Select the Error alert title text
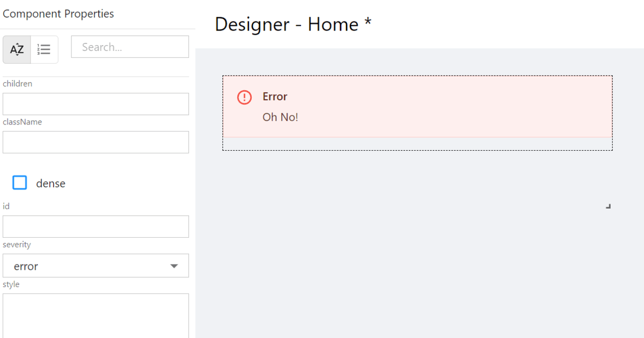 (275, 97)
